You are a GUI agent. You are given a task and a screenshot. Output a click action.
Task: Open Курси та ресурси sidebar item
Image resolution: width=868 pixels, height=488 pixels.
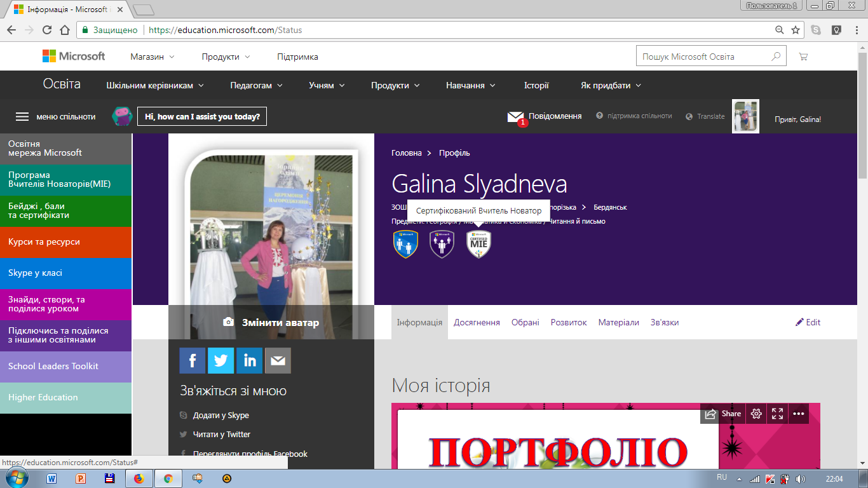click(66, 242)
